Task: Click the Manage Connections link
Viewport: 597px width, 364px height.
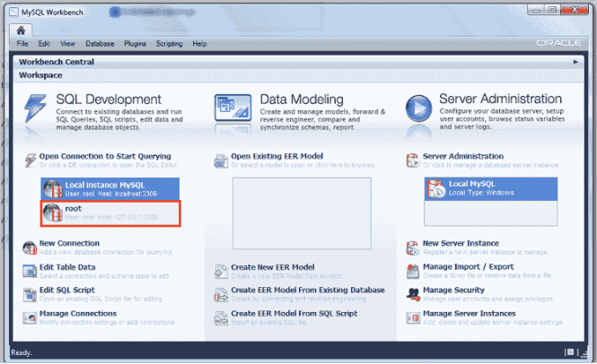Action: [78, 314]
